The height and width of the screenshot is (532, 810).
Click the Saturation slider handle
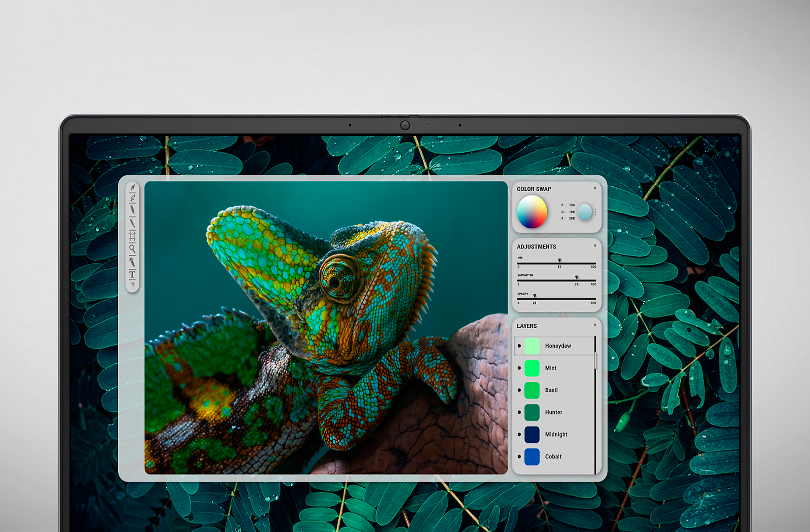point(576,278)
